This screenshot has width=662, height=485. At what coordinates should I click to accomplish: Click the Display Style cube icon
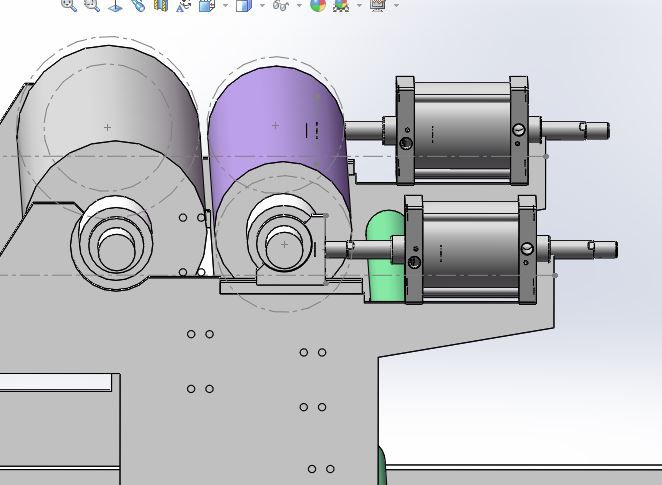point(244,5)
